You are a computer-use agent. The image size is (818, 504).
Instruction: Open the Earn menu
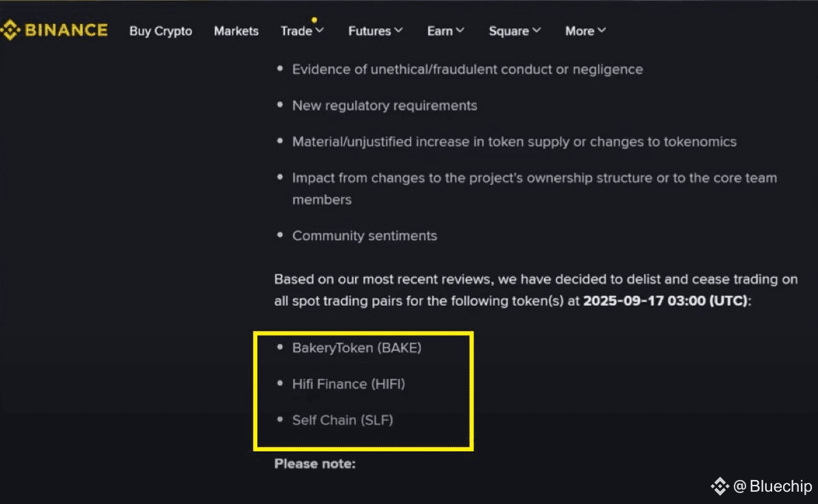(439, 31)
